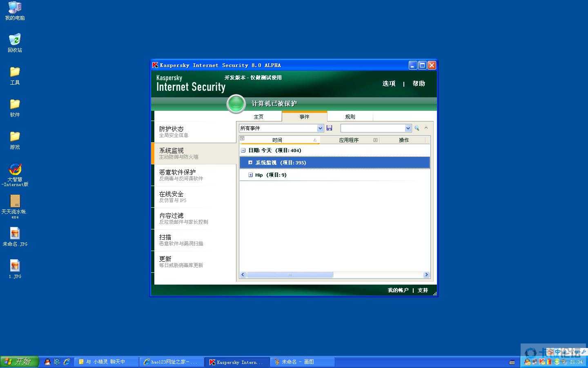The image size is (588, 368).
Task: Select 天天流水帐.exe desktop icon
Action: [x=15, y=207]
